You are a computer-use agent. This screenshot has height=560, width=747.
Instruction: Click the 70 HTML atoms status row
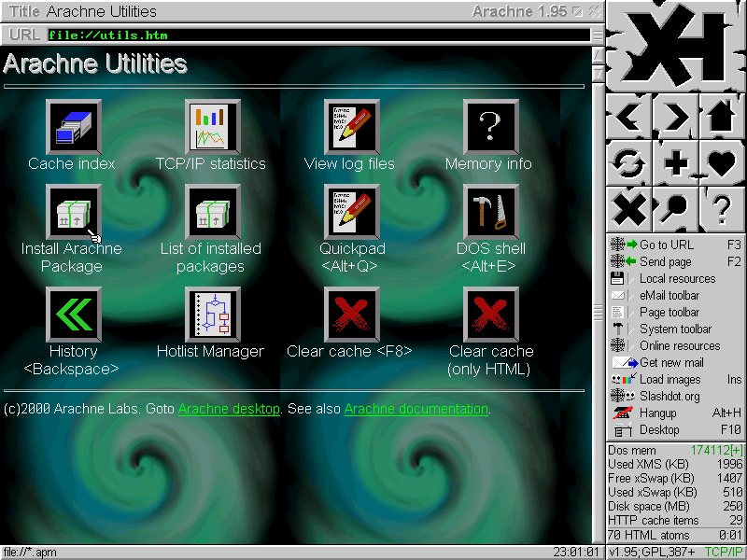675,535
